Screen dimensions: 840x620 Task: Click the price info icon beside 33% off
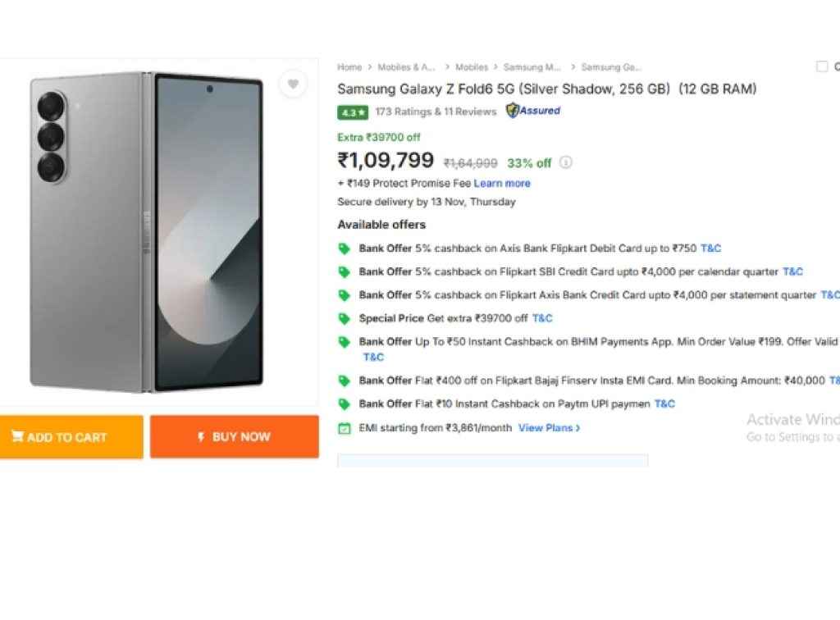pos(566,162)
